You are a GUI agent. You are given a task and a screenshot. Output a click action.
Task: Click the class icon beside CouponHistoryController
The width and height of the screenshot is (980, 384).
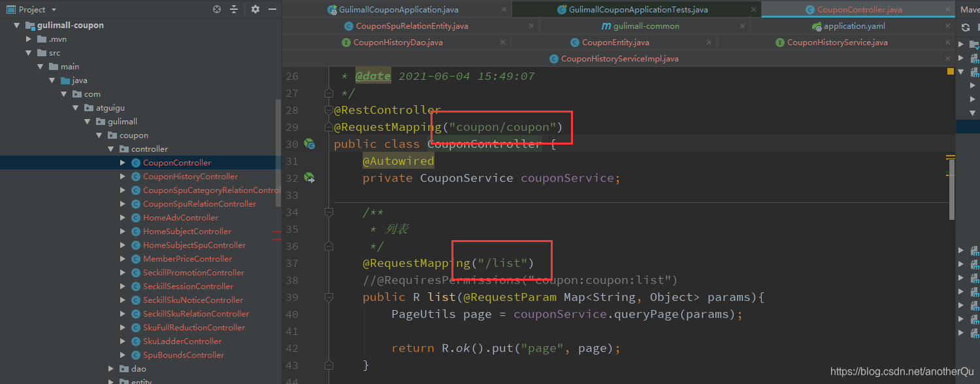(x=136, y=177)
